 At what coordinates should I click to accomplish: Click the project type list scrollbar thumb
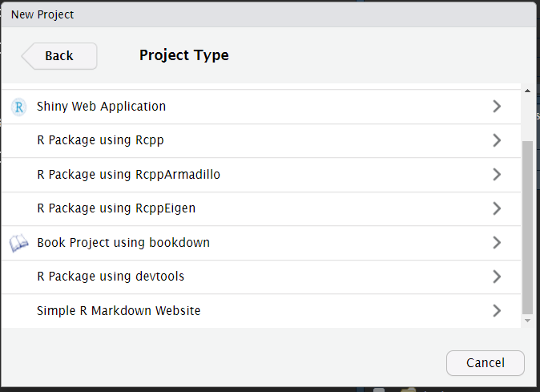point(527,228)
